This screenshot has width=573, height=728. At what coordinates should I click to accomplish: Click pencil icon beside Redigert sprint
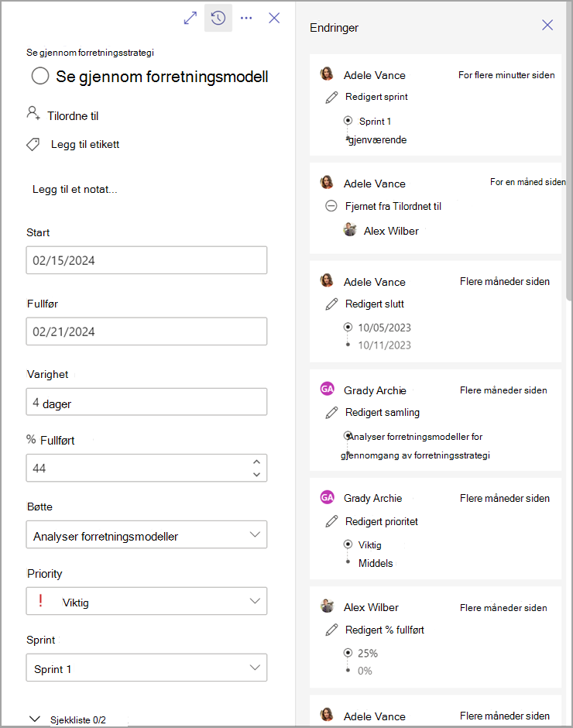[x=331, y=97]
